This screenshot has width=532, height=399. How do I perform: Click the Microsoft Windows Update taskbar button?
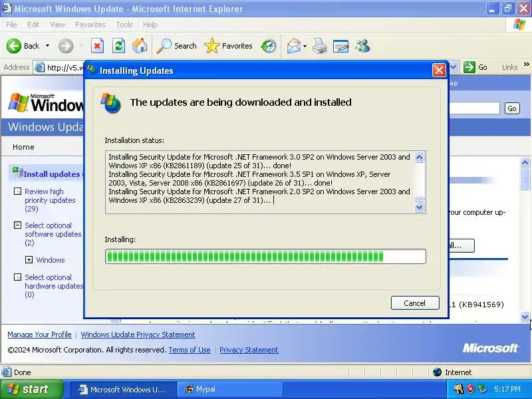(x=124, y=389)
